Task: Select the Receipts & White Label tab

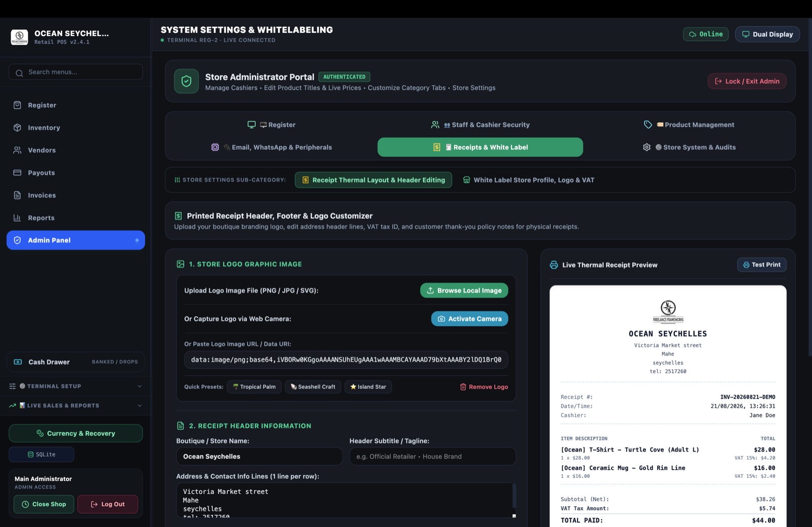Action: 480,147
